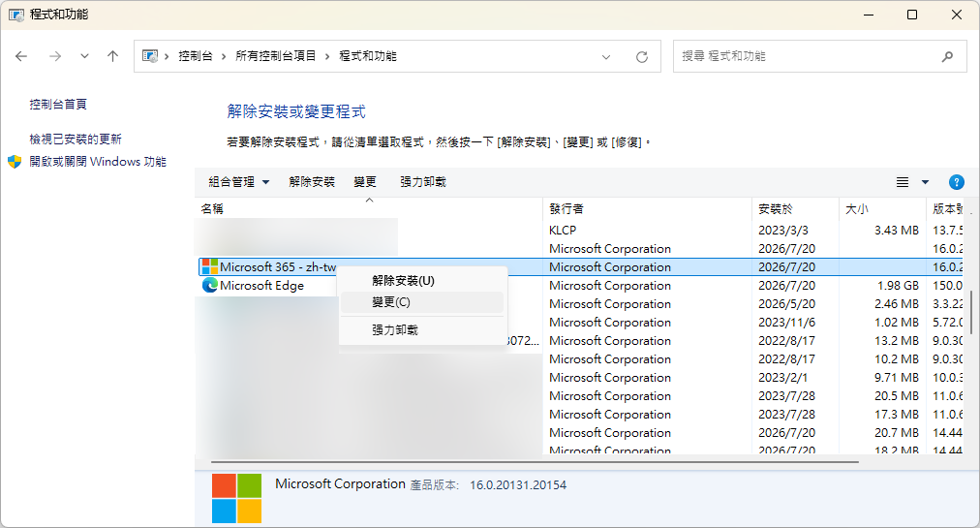
Task: Click the control panel icon in address bar
Action: (x=150, y=56)
